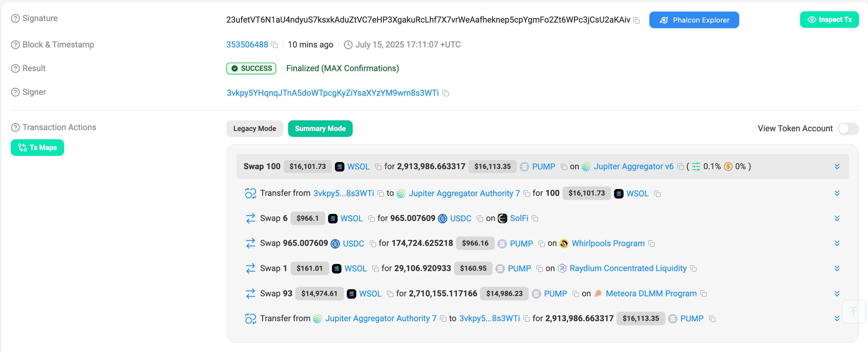The width and height of the screenshot is (868, 352).
Task: Click Result help question icon
Action: tap(15, 68)
